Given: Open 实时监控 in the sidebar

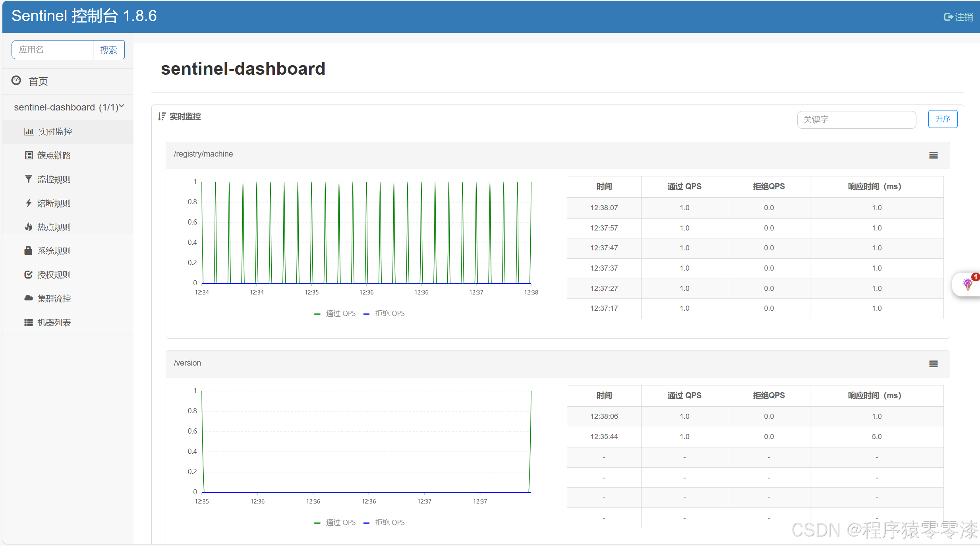Looking at the screenshot, I should (x=68, y=132).
